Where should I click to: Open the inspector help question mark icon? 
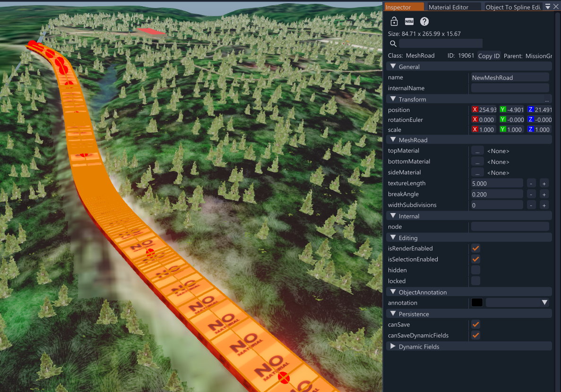point(424,21)
